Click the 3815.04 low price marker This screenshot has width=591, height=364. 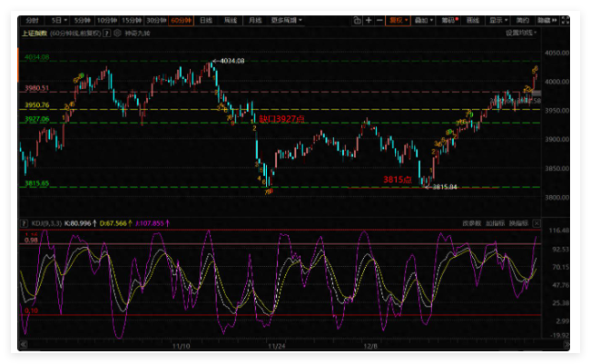tap(445, 187)
